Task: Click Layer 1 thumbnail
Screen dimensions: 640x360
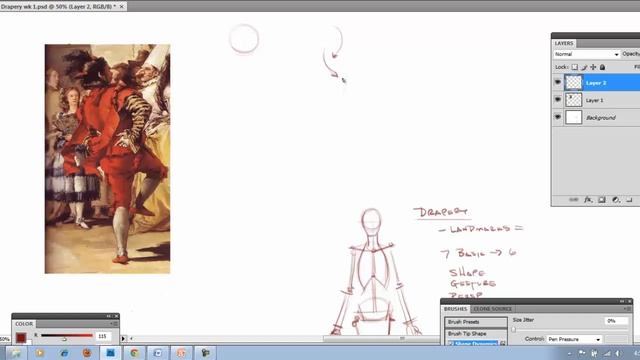Action: point(573,100)
